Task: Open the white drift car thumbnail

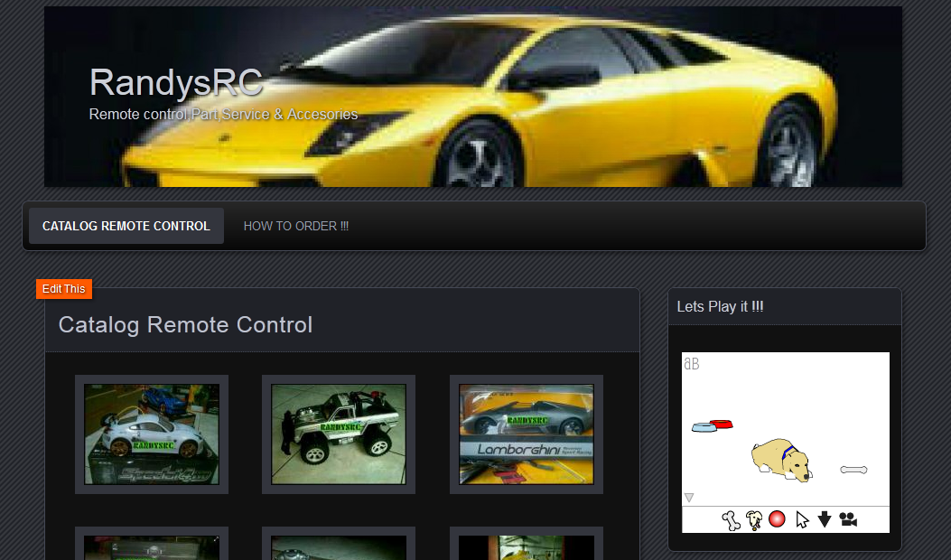Action: click(152, 434)
